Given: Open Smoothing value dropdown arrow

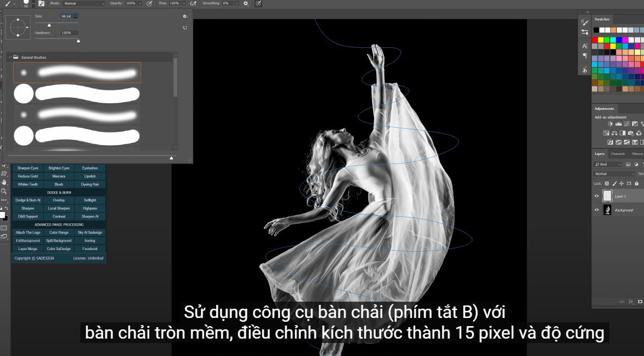Looking at the screenshot, I should pos(237,3).
